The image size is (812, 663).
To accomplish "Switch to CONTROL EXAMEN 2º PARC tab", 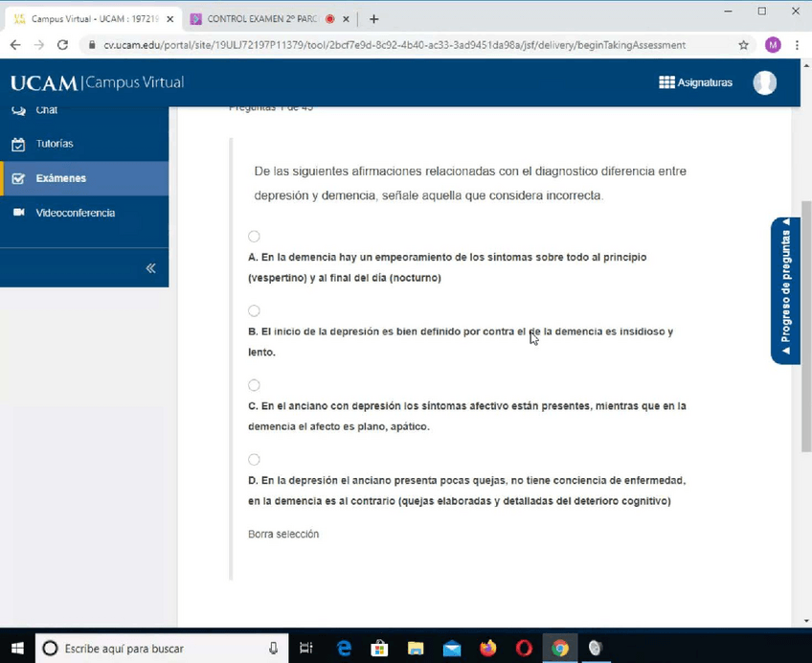I will pyautogui.click(x=261, y=19).
